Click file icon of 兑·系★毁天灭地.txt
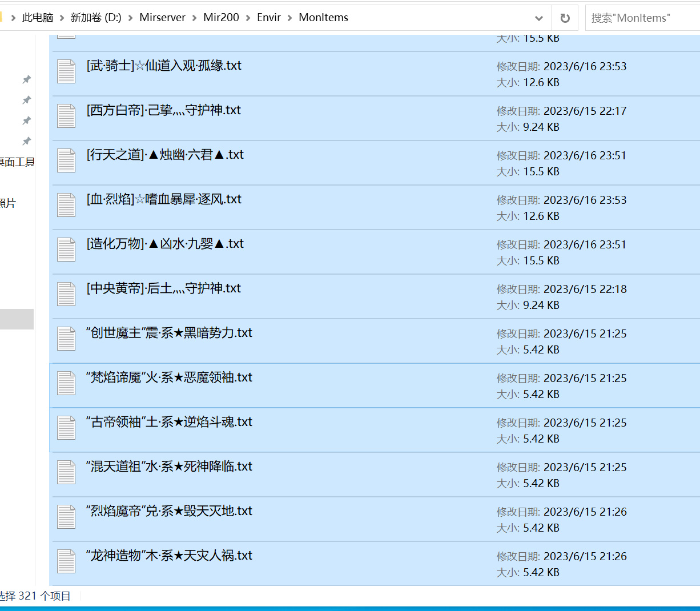The image size is (700, 611). [x=66, y=517]
